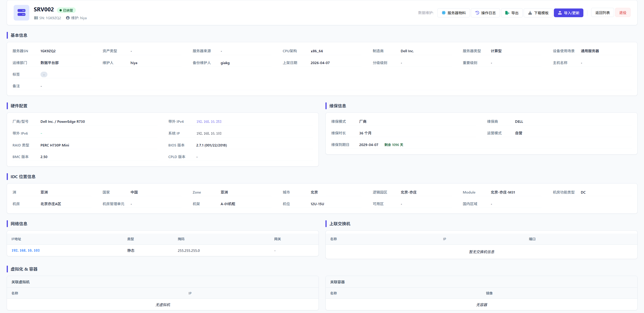Click the user icon beside 维护: hiya
The height and width of the screenshot is (313, 644).
click(68, 18)
